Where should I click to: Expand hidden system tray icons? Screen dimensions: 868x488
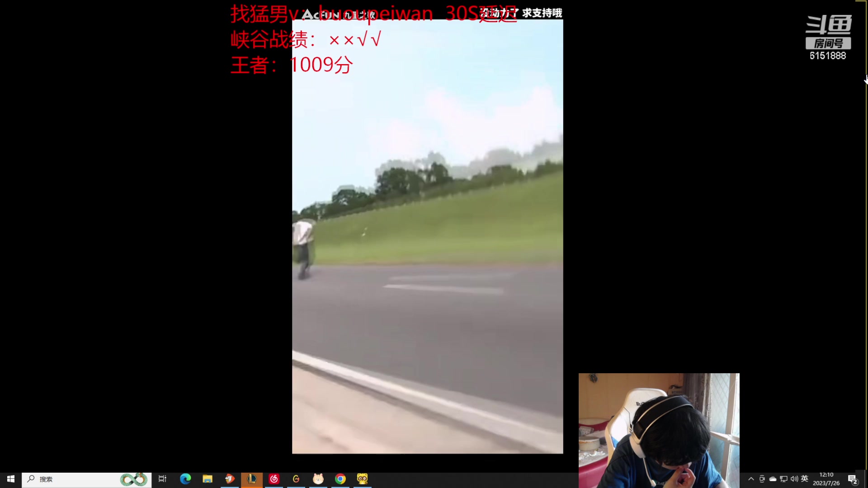tap(751, 479)
